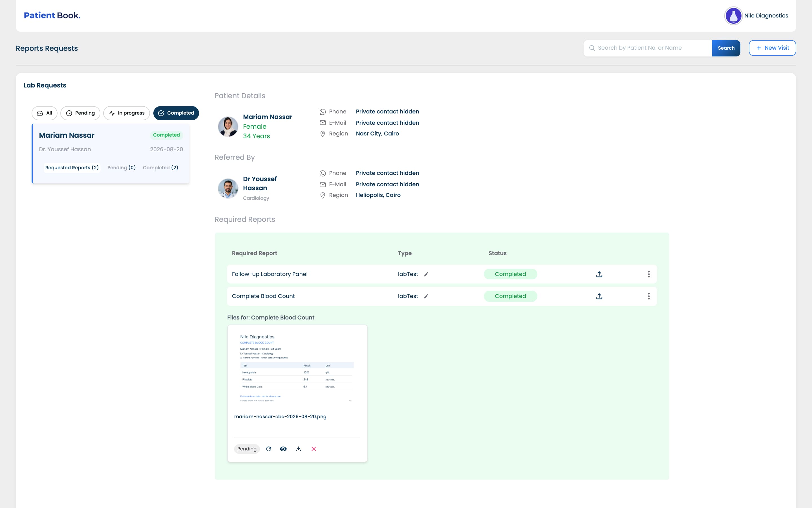Filter lab requests by Pending

tap(80, 113)
